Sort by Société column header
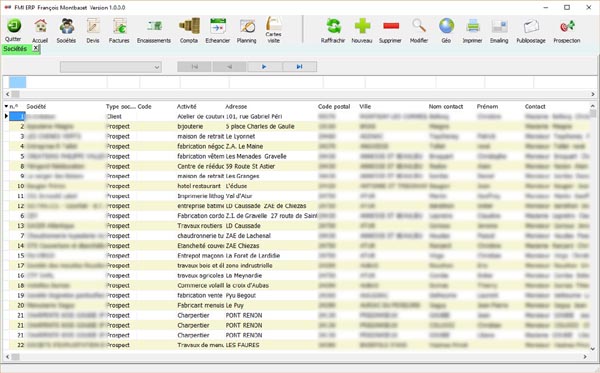 [36, 106]
